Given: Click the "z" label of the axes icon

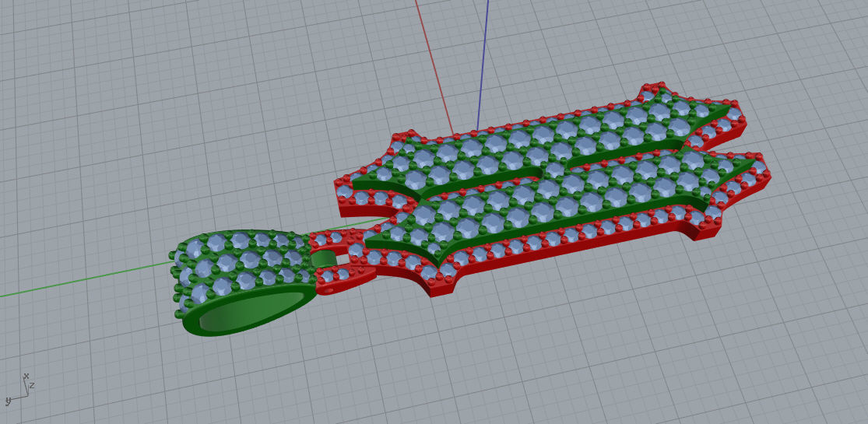Looking at the screenshot, I should 33,384.
